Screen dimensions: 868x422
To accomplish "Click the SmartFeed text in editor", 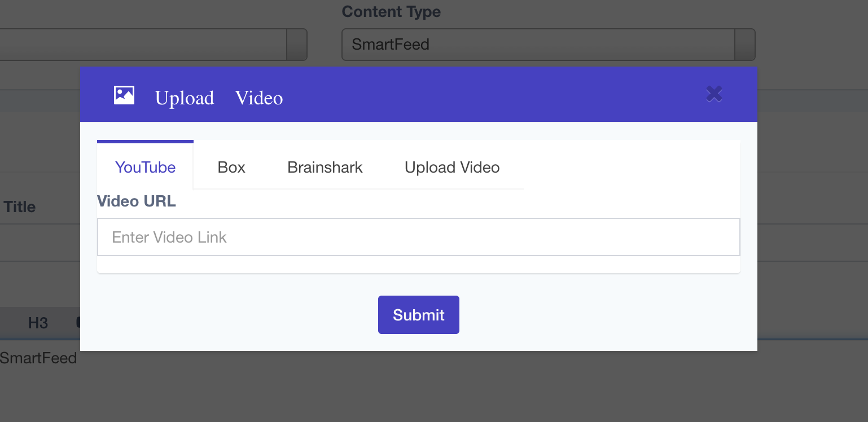I will click(38, 358).
